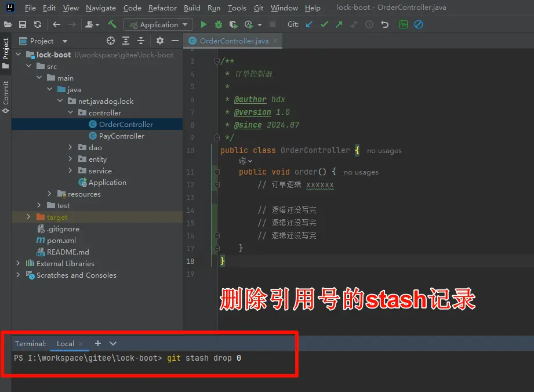Switch to the OrderController.java tab
Image resolution: width=534 pixels, height=392 pixels.
click(234, 41)
